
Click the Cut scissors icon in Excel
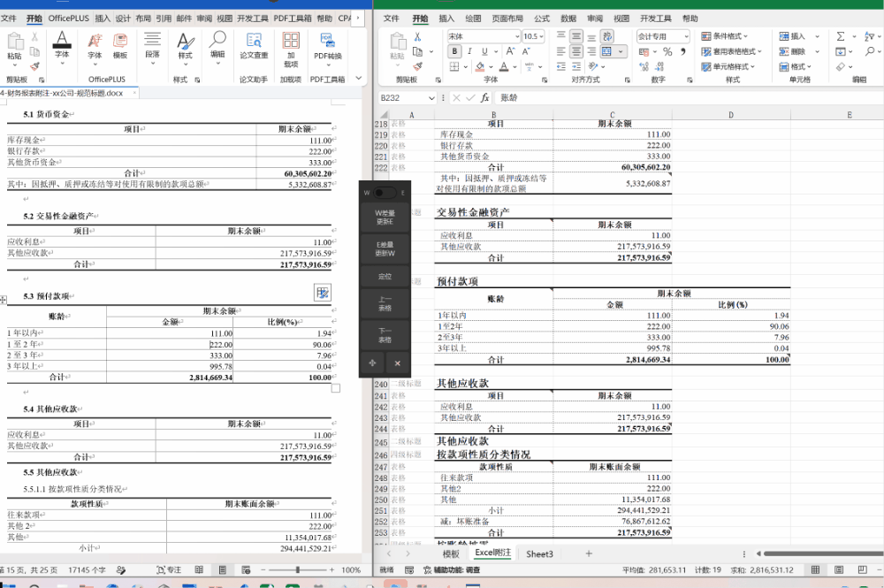coord(417,36)
